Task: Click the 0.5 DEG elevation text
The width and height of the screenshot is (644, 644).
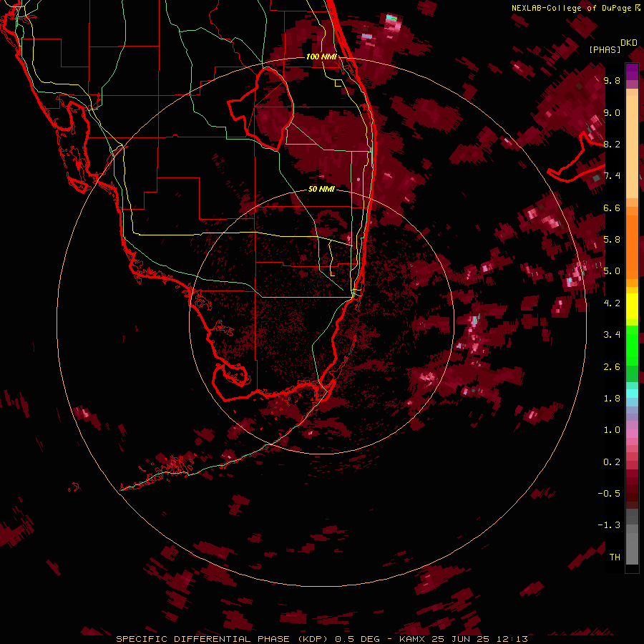Action: 357,639
